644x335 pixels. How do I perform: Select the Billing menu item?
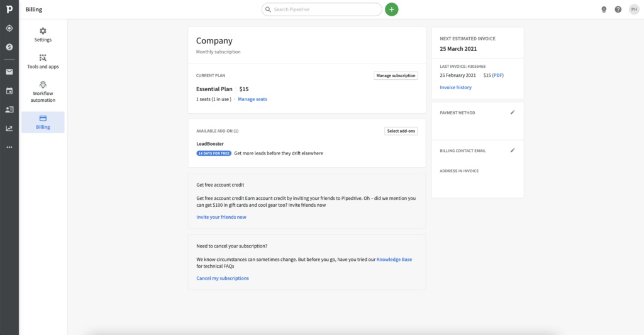coord(43,123)
